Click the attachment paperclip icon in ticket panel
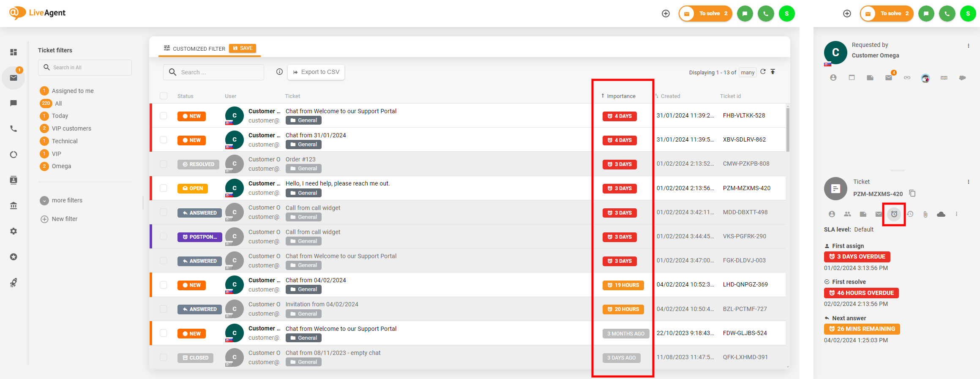The image size is (980, 379). tap(925, 214)
